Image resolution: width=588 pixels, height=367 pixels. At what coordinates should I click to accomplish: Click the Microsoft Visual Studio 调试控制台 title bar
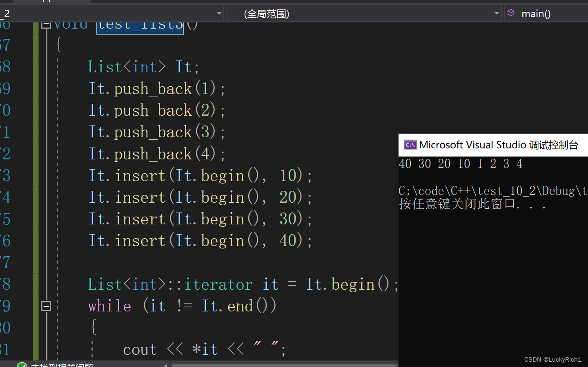click(493, 145)
